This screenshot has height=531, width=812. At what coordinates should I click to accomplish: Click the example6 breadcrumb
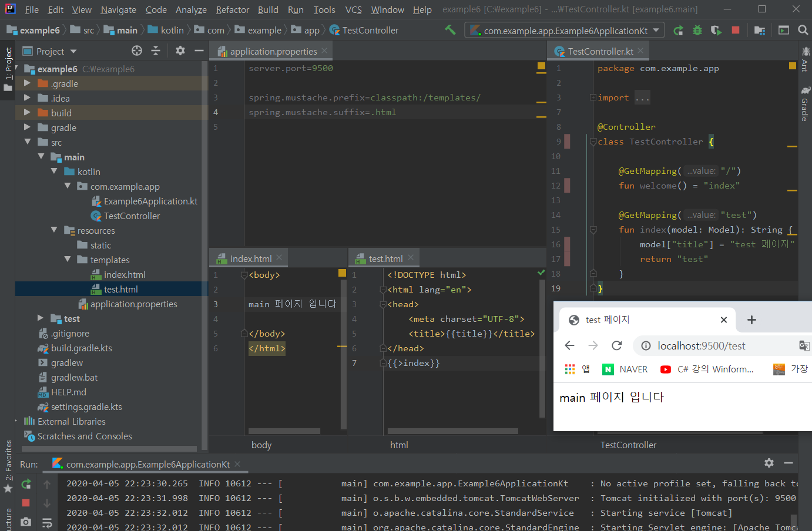(33, 30)
